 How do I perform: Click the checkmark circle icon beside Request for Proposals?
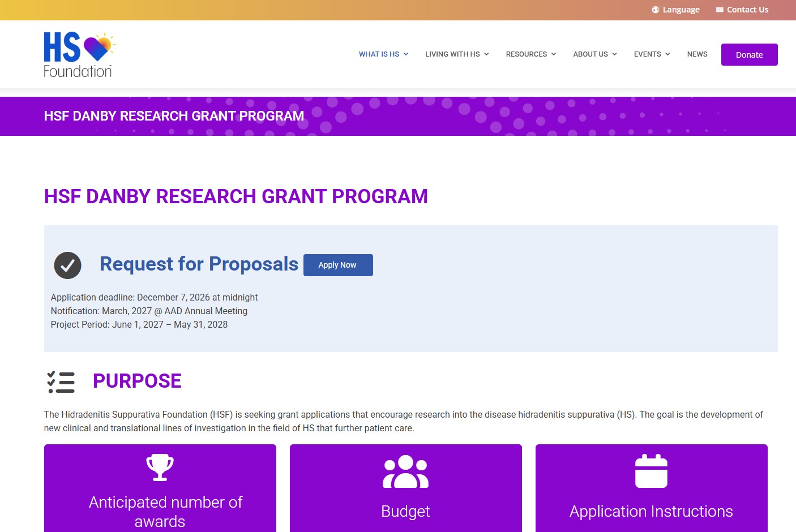tap(68, 265)
